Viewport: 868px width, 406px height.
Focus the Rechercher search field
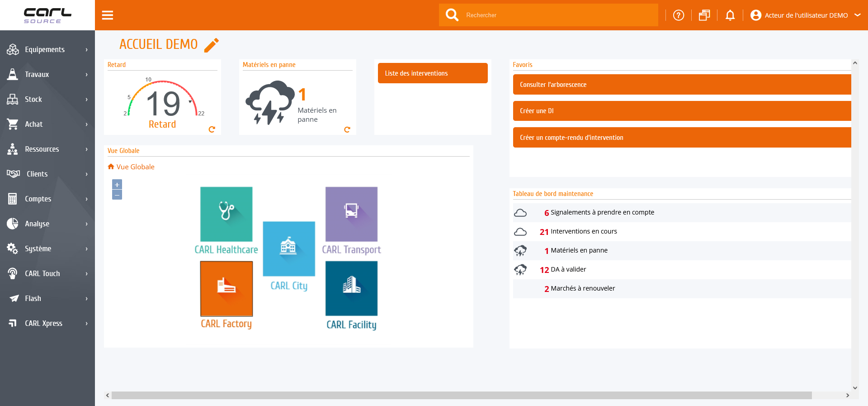click(x=561, y=15)
